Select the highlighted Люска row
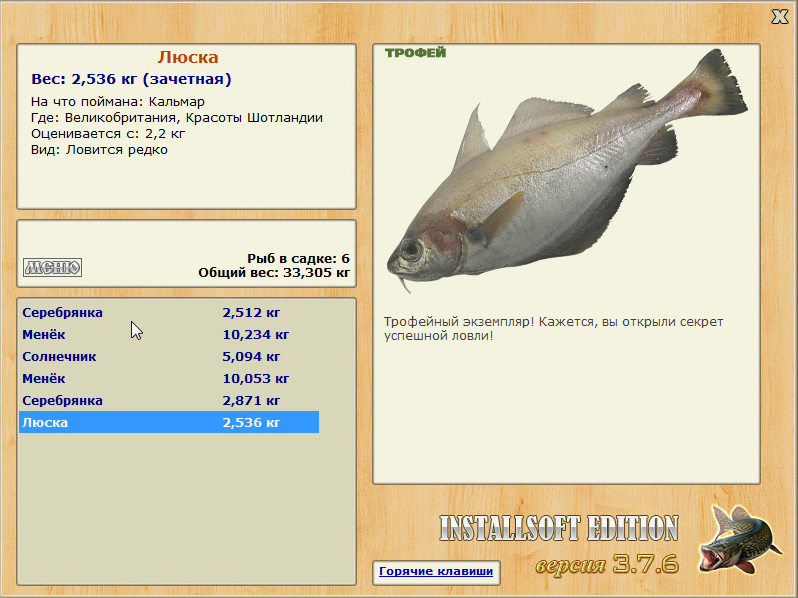This screenshot has height=598, width=798. click(x=169, y=422)
